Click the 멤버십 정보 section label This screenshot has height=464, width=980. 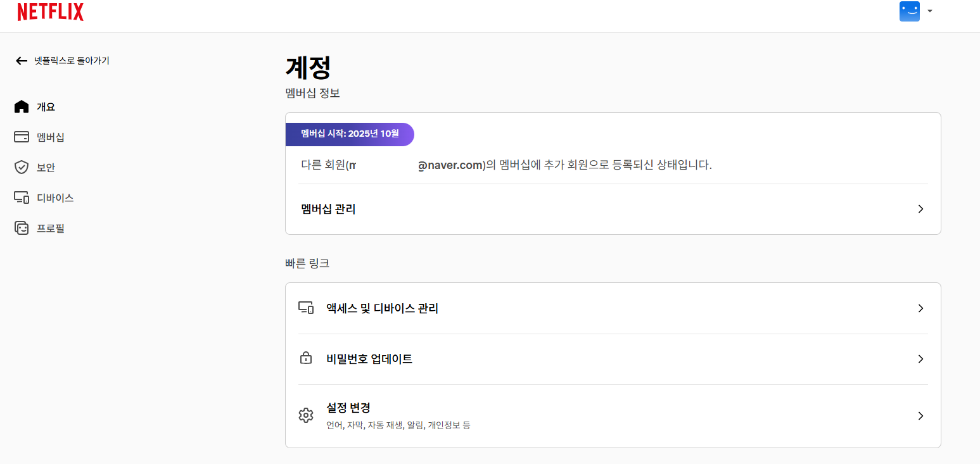coord(313,93)
